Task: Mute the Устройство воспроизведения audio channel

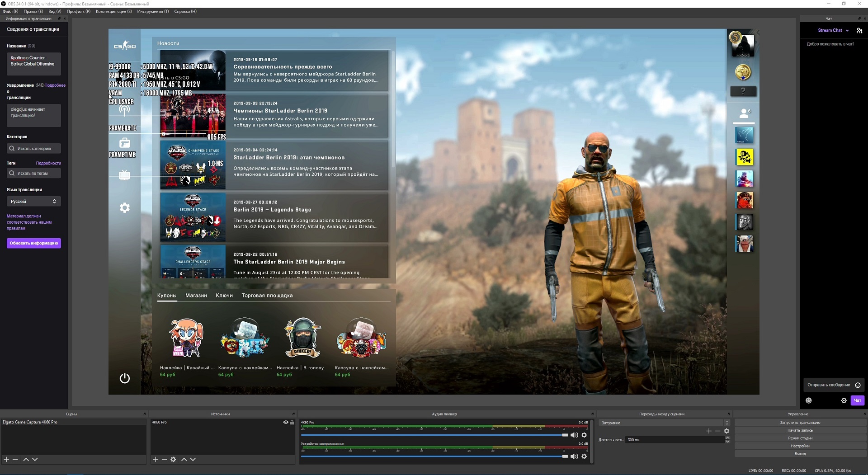Action: click(574, 456)
